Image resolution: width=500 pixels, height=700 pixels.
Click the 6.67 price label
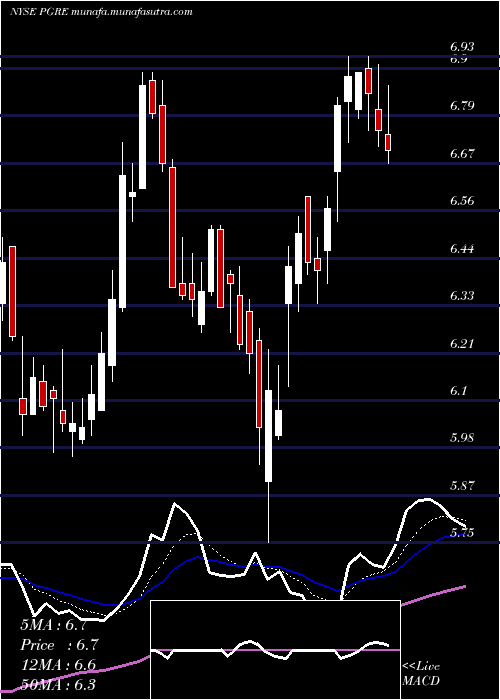[x=462, y=154]
